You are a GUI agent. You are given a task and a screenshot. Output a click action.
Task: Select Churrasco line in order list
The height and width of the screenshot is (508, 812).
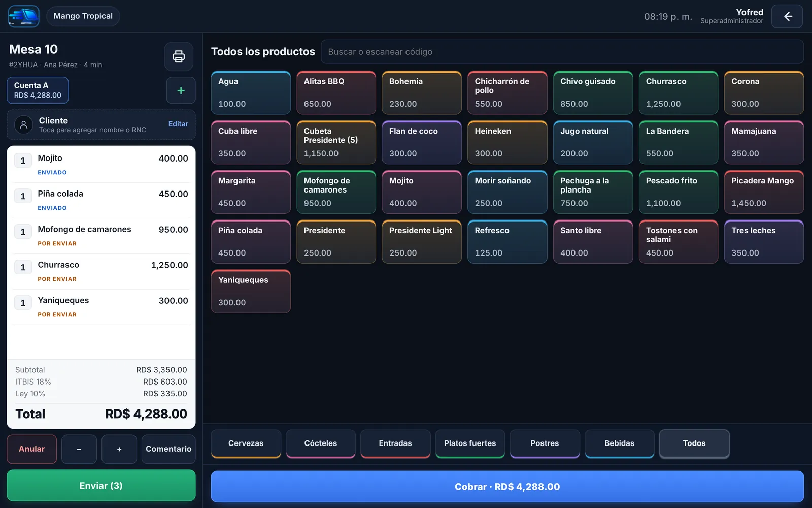[101, 272]
